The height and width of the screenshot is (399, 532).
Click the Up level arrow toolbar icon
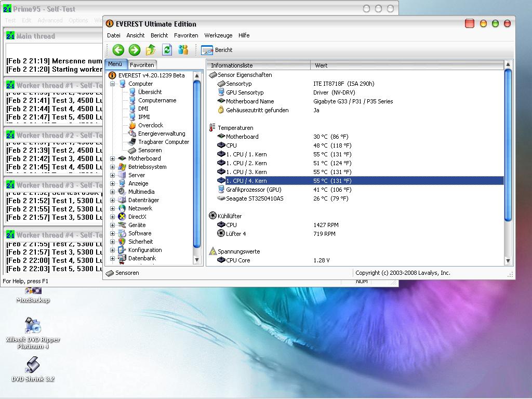pos(151,50)
